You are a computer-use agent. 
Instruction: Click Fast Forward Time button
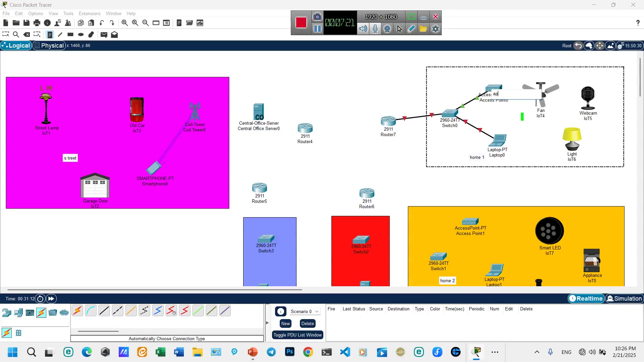(x=51, y=299)
